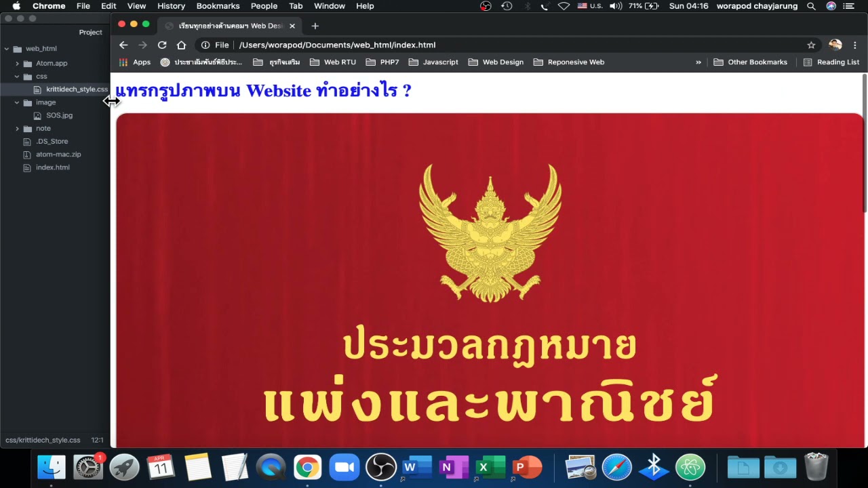Open TextEdit in the Dock
The height and width of the screenshot is (488, 868).
pyautogui.click(x=235, y=467)
